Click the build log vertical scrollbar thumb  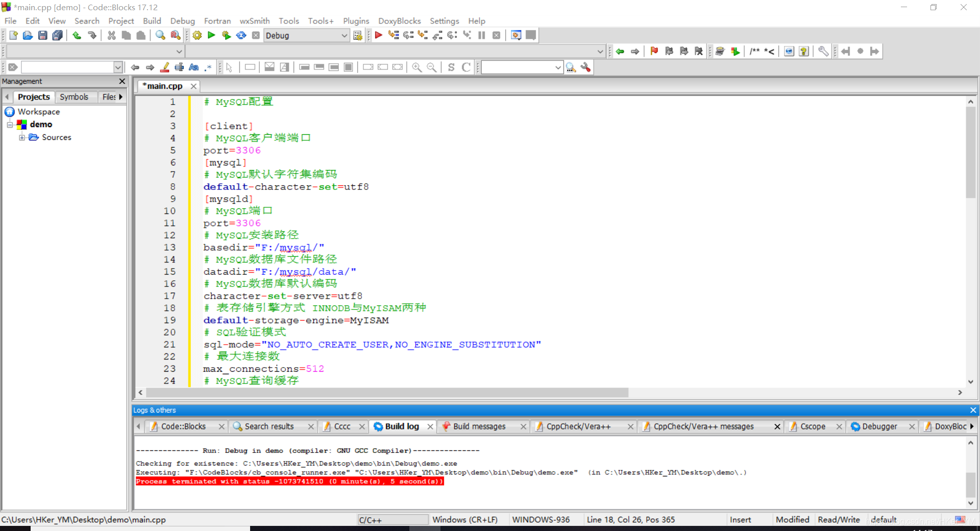pos(970,485)
